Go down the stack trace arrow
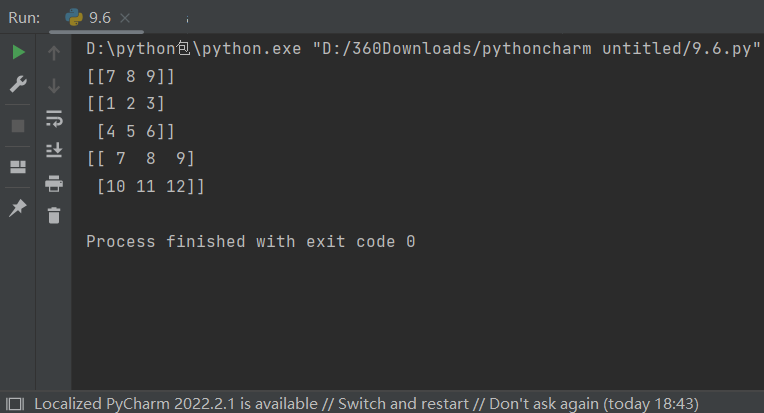 click(x=54, y=86)
